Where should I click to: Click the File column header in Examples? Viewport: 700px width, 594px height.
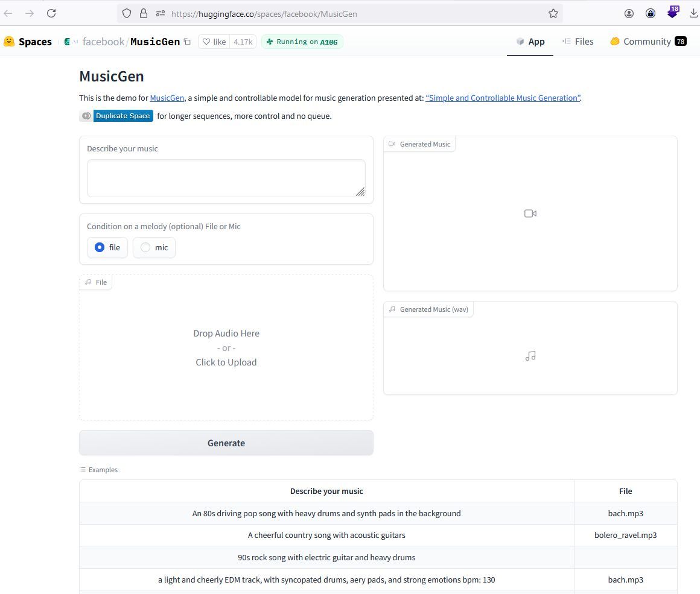coord(625,491)
